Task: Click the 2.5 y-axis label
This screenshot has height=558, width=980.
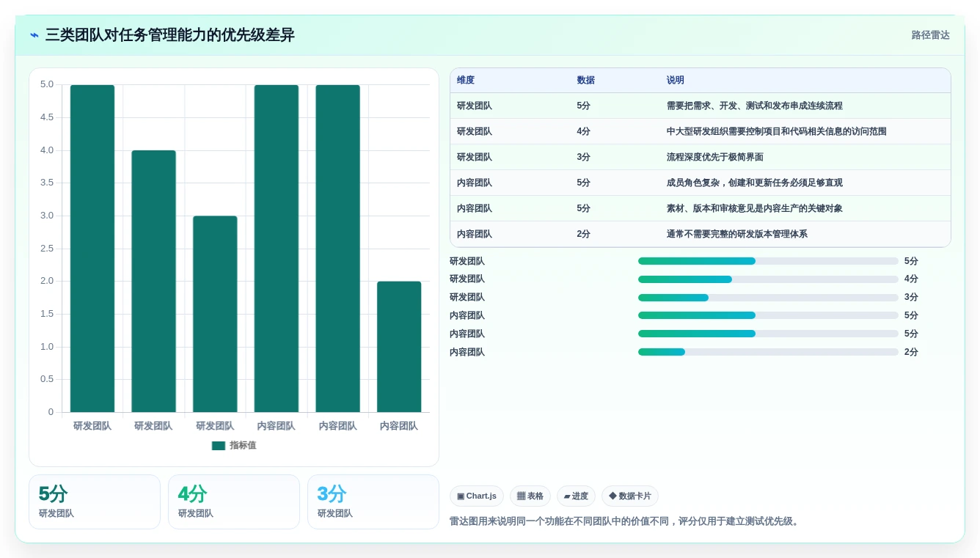Action: [47, 249]
